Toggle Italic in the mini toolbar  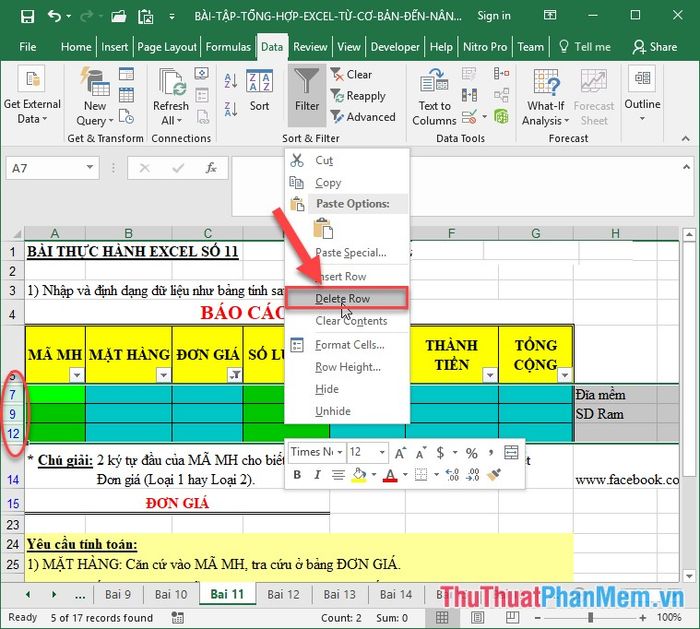(x=318, y=475)
